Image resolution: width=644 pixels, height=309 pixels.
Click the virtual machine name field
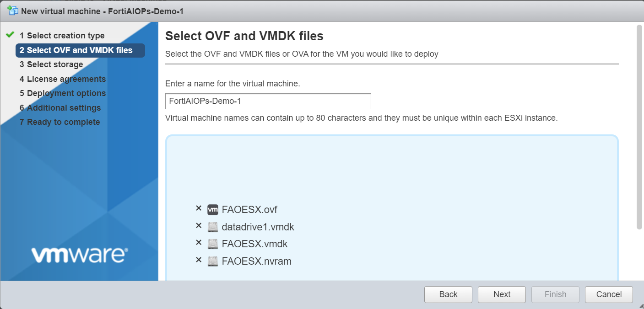[x=268, y=101]
